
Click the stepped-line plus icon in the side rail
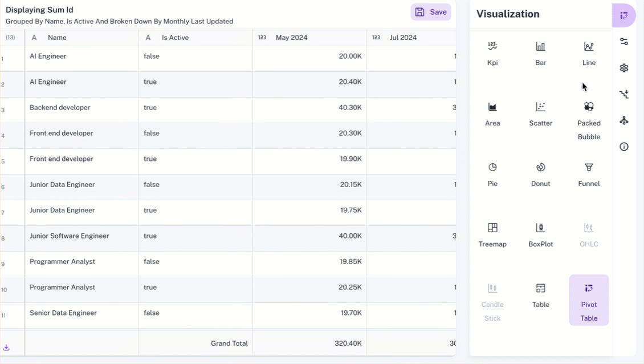coord(624,94)
